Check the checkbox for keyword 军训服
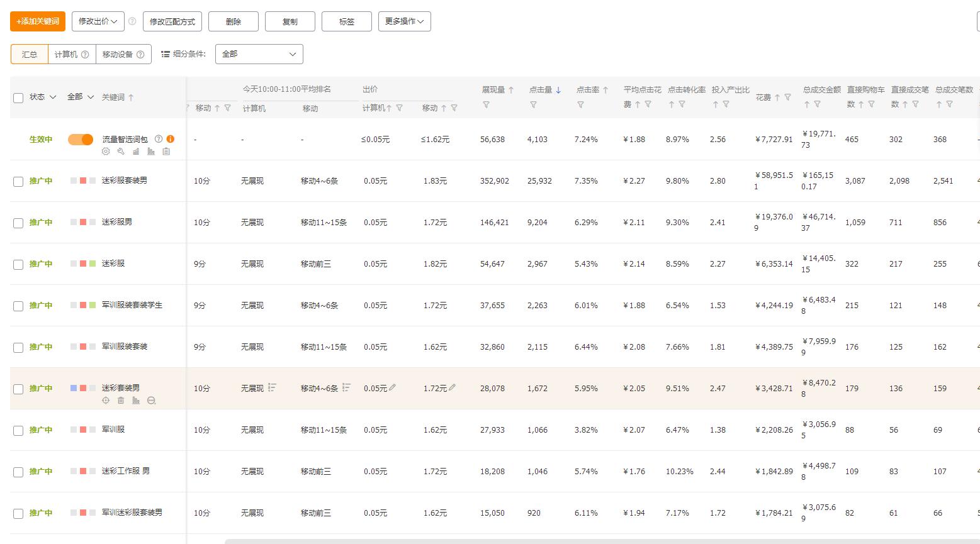Viewport: 980px width, 544px height. point(18,430)
